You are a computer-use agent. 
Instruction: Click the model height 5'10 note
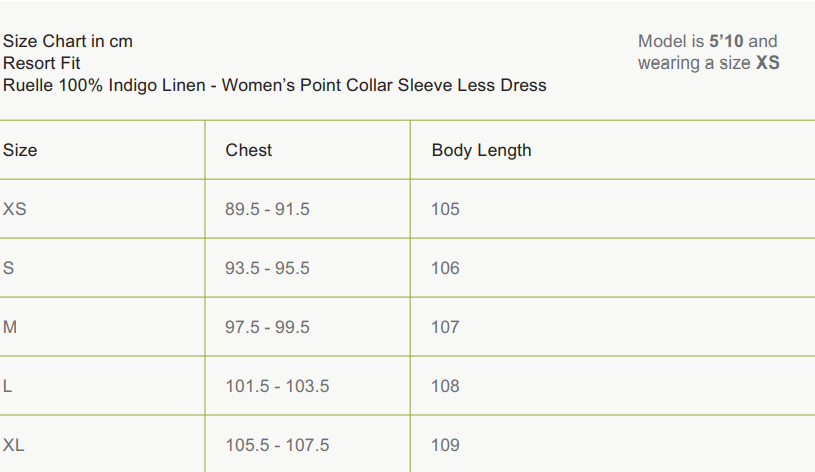pos(707,41)
